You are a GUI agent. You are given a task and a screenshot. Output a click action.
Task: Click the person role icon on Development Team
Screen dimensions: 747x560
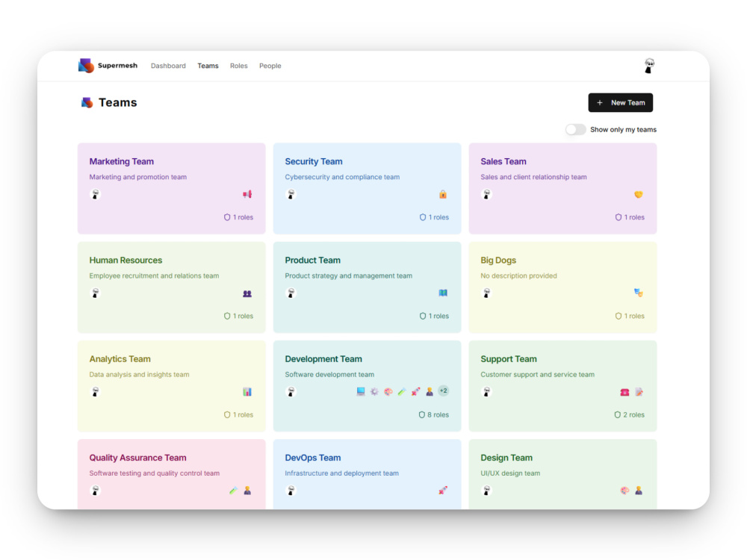(430, 391)
